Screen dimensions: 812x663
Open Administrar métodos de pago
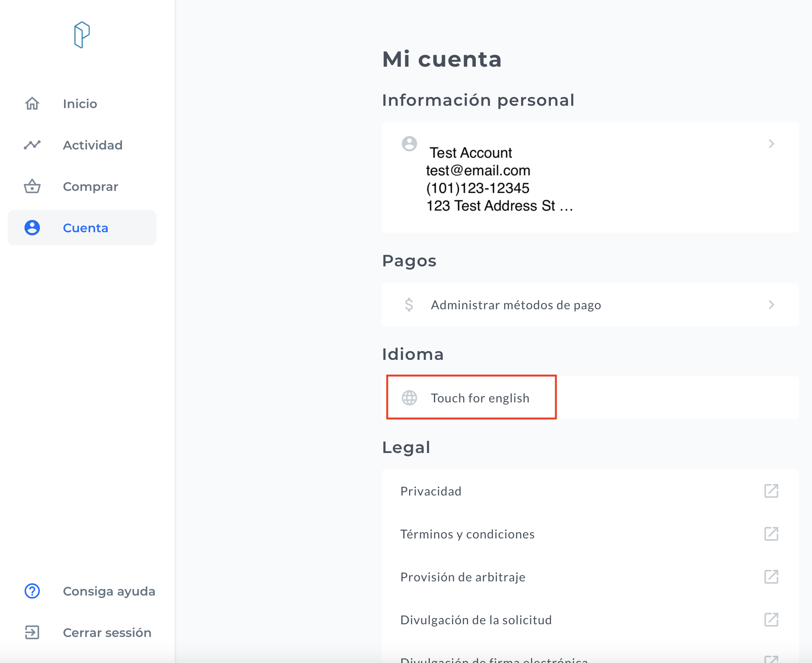(x=590, y=305)
